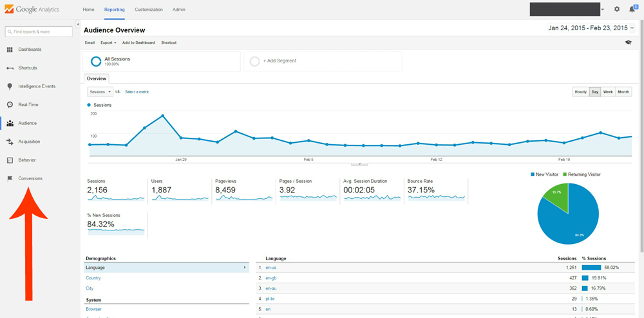Click the Conversions flag icon
Image resolution: width=644 pixels, height=318 pixels.
10,178
